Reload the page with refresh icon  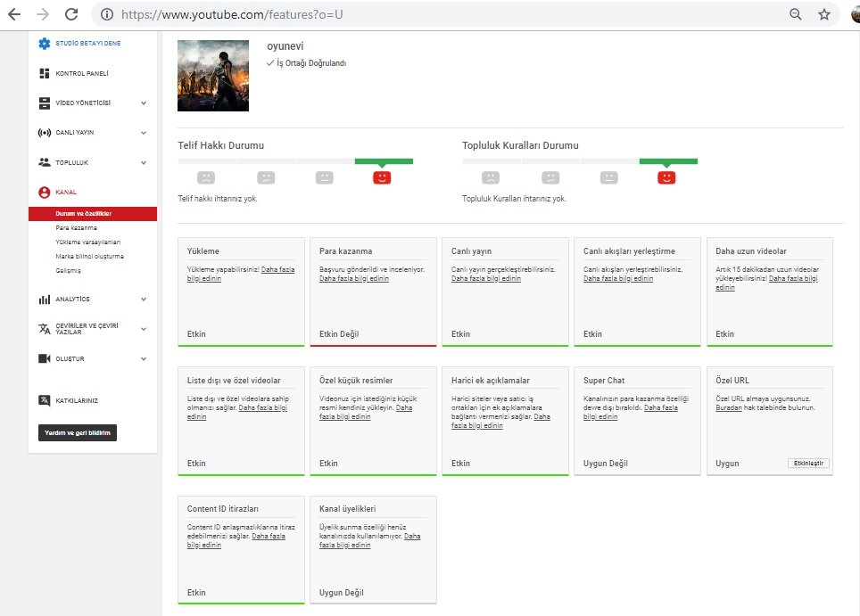tap(71, 14)
